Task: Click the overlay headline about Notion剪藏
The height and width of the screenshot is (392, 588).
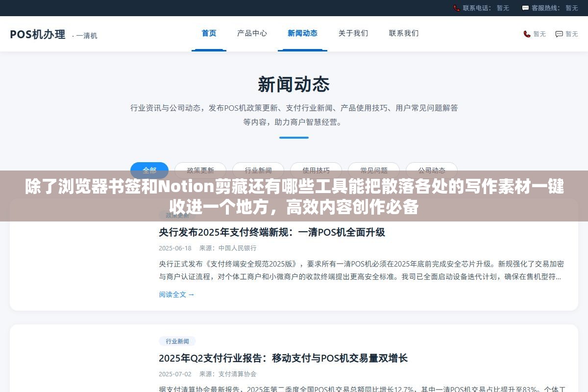Action: click(294, 196)
